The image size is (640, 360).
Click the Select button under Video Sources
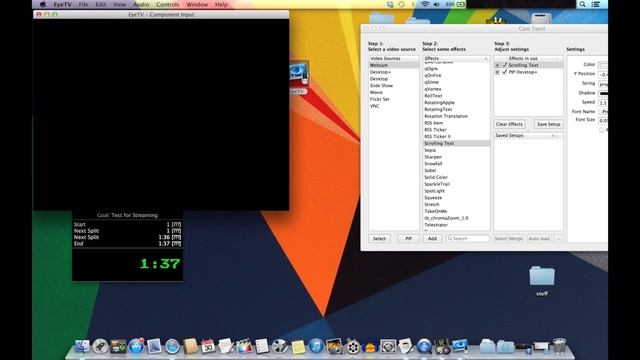tap(379, 238)
